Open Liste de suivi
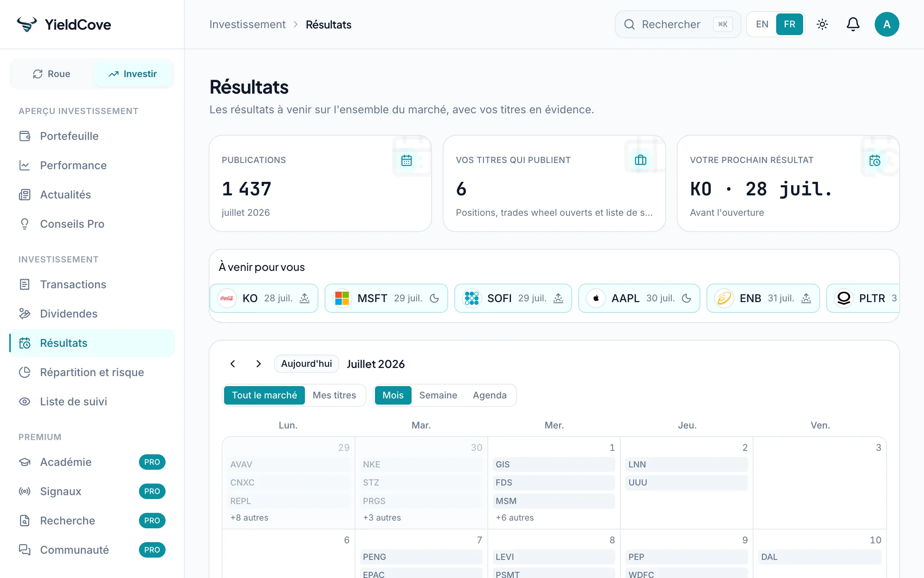924x578 pixels. tap(92, 402)
